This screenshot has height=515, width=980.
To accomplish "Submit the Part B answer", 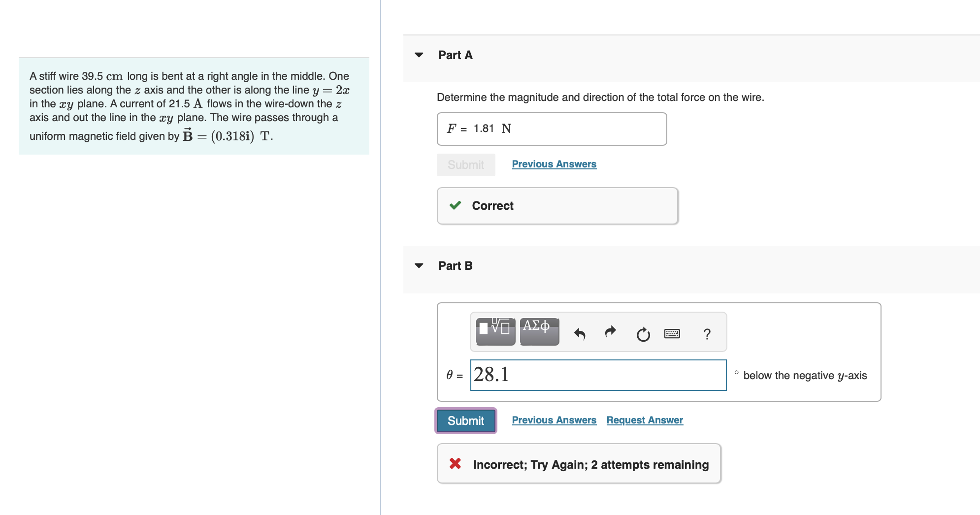I will click(x=465, y=421).
